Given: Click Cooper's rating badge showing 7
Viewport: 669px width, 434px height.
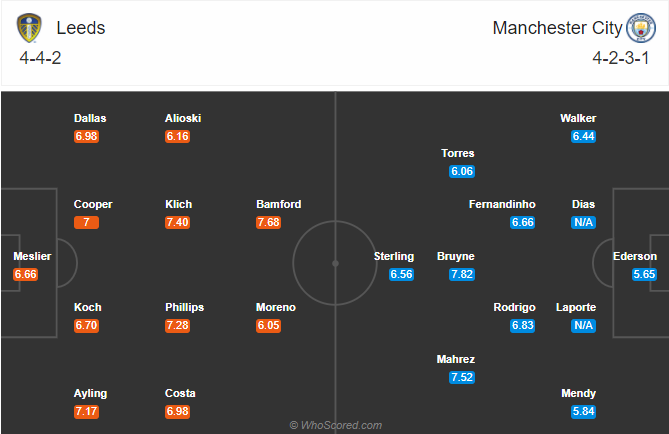Looking at the screenshot, I should [x=86, y=222].
